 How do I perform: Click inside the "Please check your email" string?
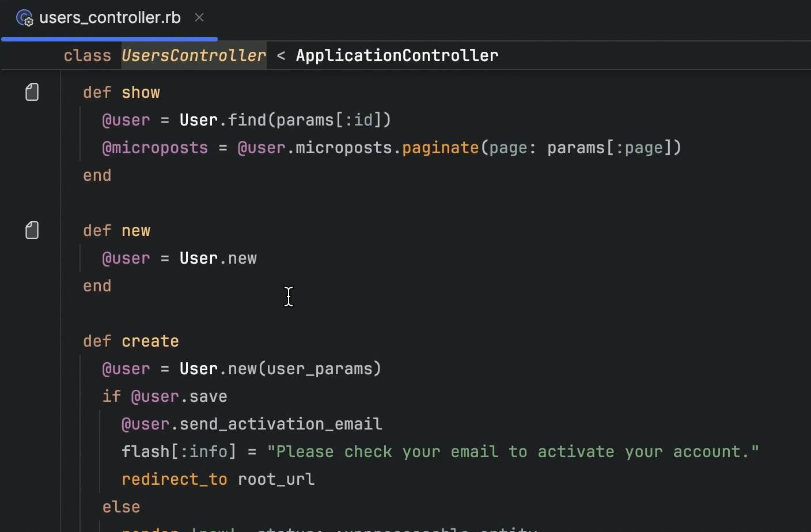(513, 452)
